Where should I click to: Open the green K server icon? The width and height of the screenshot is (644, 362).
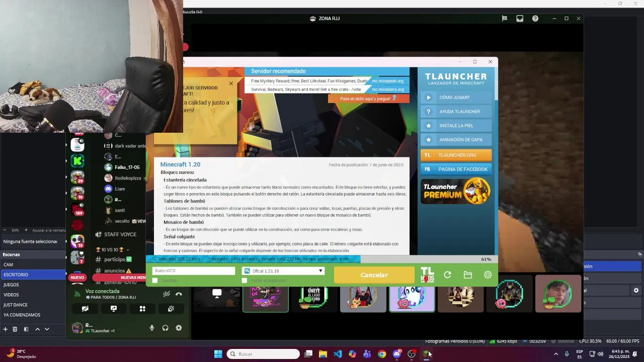click(x=77, y=161)
